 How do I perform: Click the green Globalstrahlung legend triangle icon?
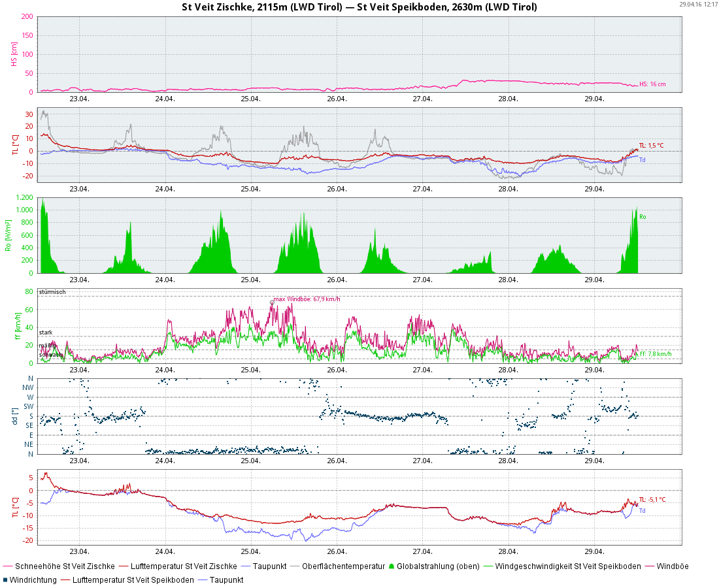point(391,566)
